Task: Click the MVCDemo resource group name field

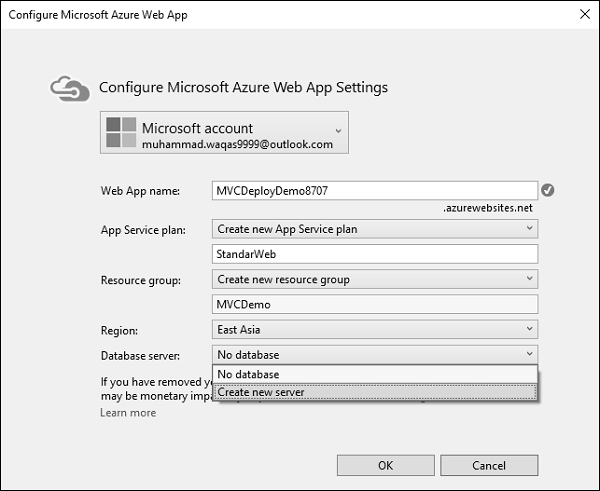Action: [x=375, y=304]
